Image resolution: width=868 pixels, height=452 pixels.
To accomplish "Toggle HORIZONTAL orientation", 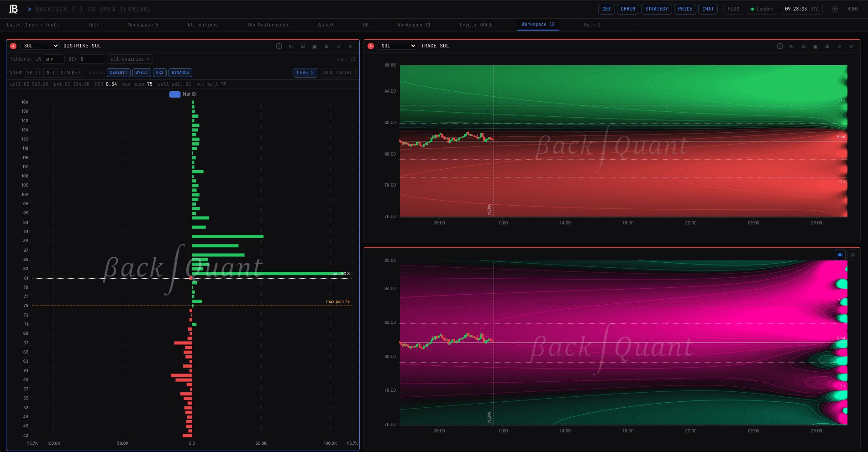I will pos(338,73).
